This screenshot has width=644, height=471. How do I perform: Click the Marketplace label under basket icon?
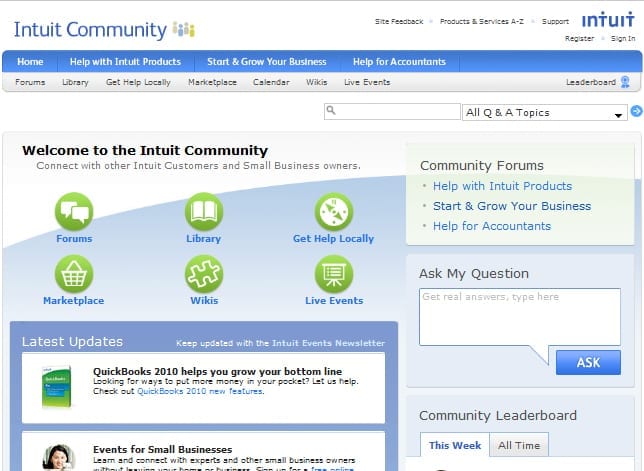[x=74, y=301]
